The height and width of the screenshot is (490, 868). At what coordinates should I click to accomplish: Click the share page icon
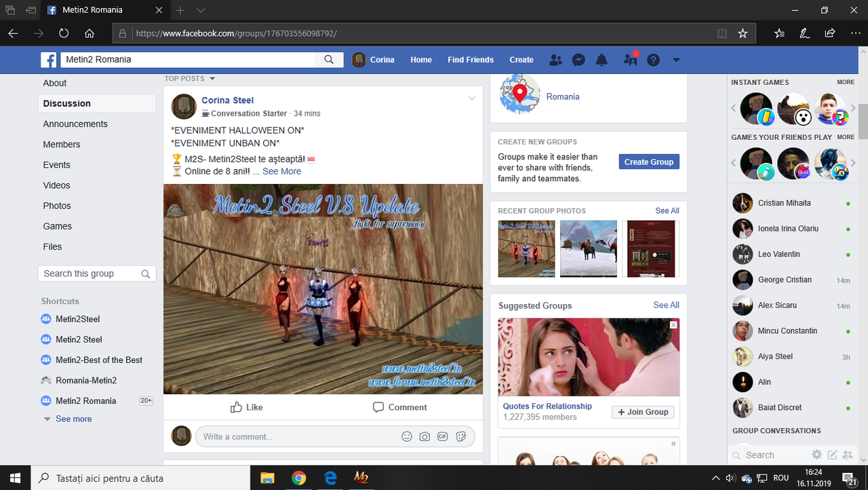pyautogui.click(x=829, y=33)
